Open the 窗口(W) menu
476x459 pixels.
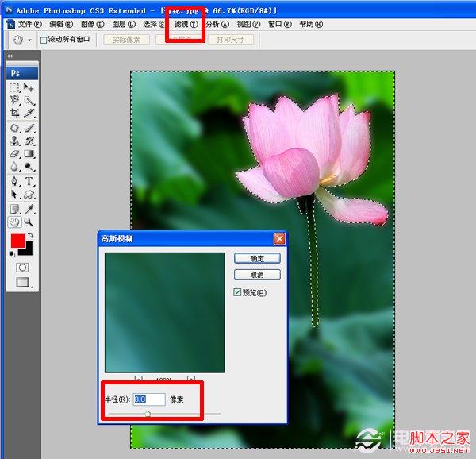pyautogui.click(x=280, y=24)
